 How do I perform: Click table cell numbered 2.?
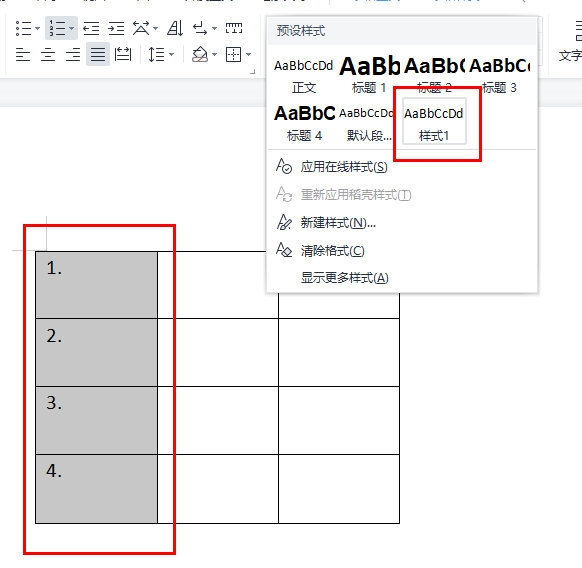pos(97,352)
